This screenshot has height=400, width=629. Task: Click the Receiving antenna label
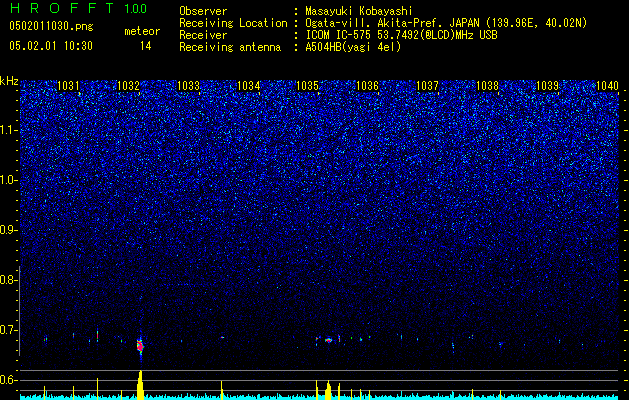(230, 47)
